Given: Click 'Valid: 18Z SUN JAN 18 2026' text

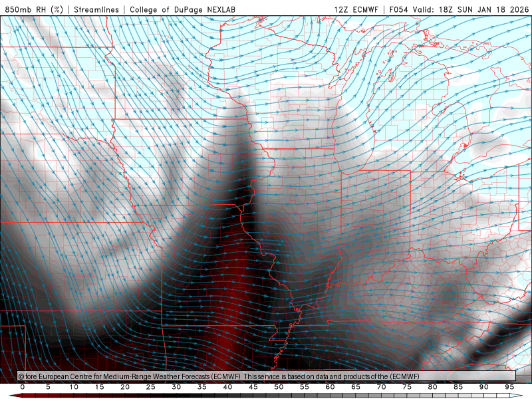Looking at the screenshot, I should point(471,9).
